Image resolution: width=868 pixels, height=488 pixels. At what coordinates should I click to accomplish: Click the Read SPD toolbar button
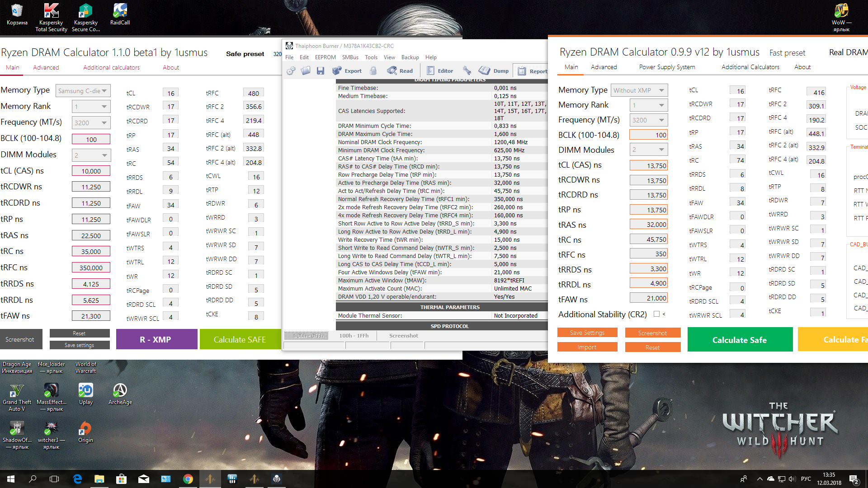(400, 71)
